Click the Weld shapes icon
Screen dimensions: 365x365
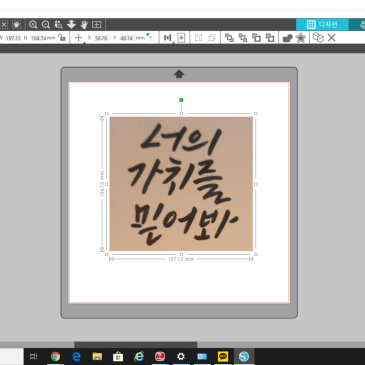(287, 38)
